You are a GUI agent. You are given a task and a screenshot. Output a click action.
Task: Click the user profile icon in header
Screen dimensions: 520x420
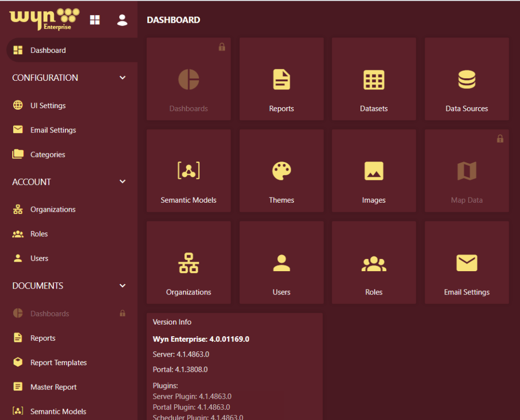click(122, 20)
